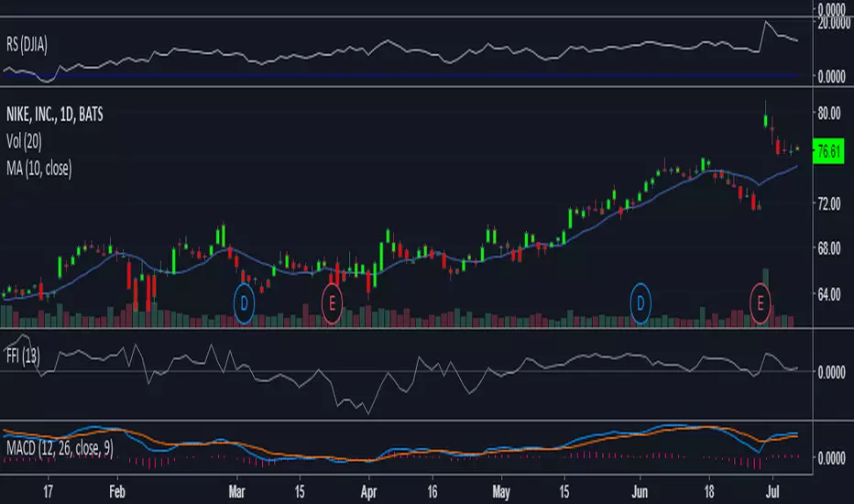Click the 0.0000 label on the MACD axis

pos(832,459)
